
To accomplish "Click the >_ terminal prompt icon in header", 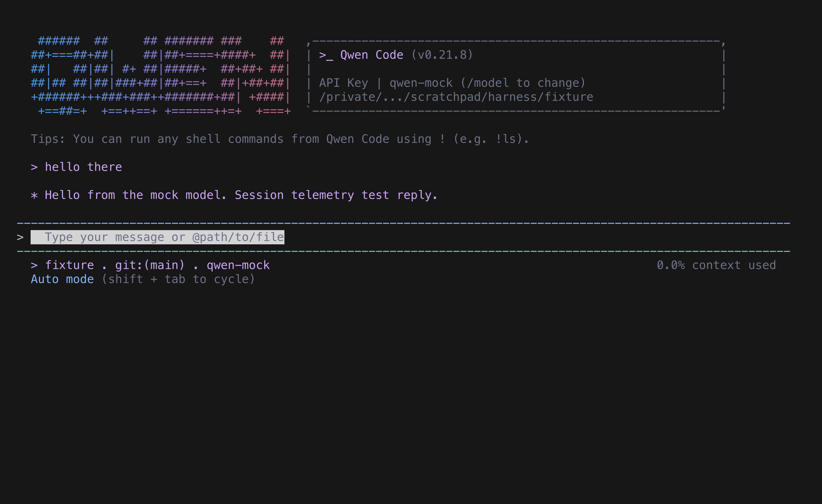I will click(x=326, y=55).
